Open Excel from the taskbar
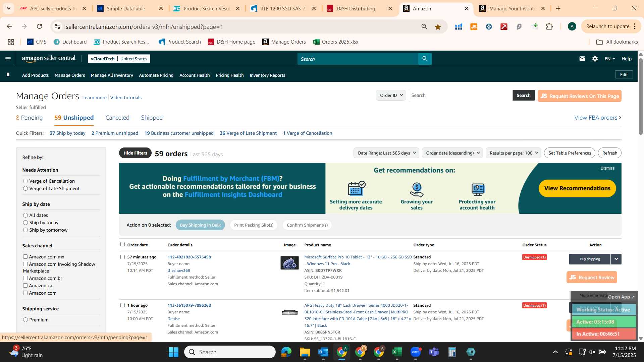644x362 pixels. pos(397,352)
